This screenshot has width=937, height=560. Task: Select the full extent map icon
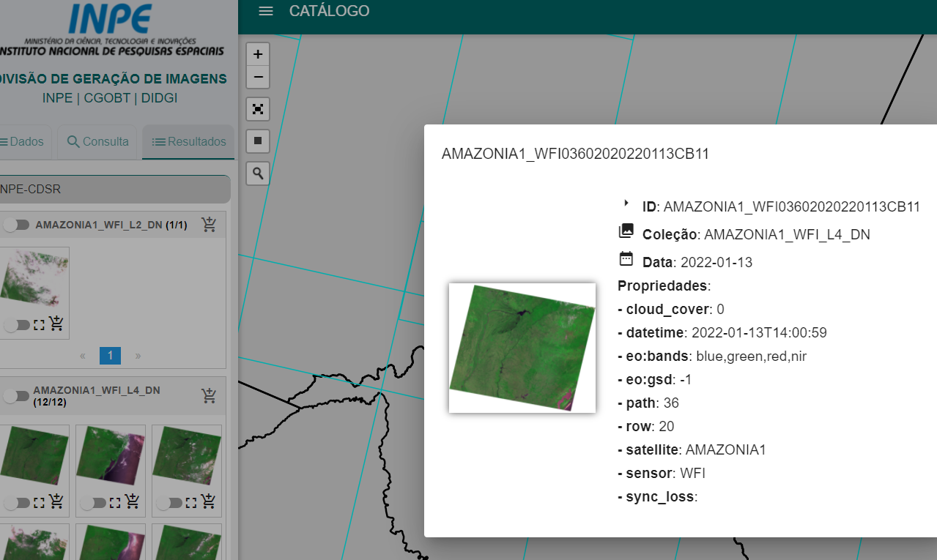point(257,108)
